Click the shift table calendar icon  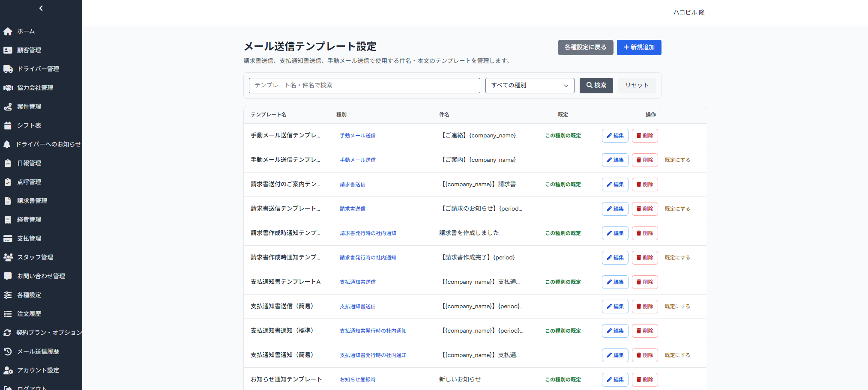(x=8, y=125)
